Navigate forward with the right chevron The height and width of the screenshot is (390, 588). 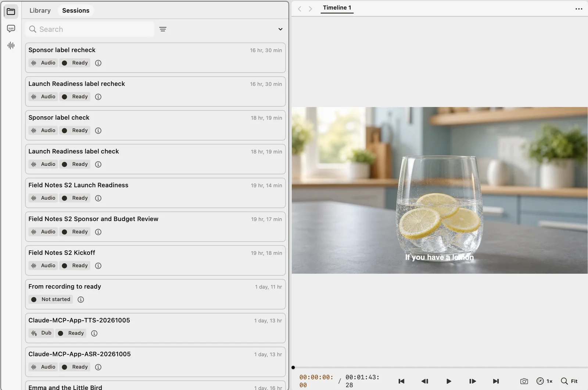coord(311,9)
